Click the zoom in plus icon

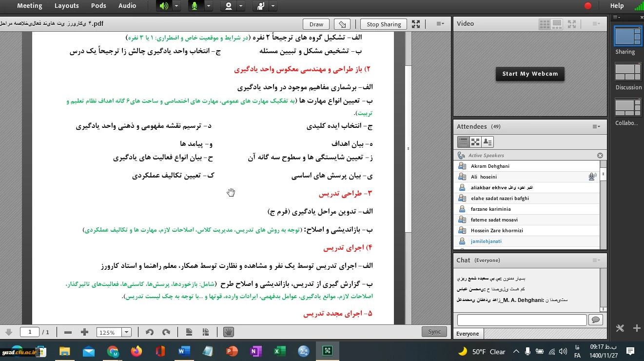coord(85,332)
